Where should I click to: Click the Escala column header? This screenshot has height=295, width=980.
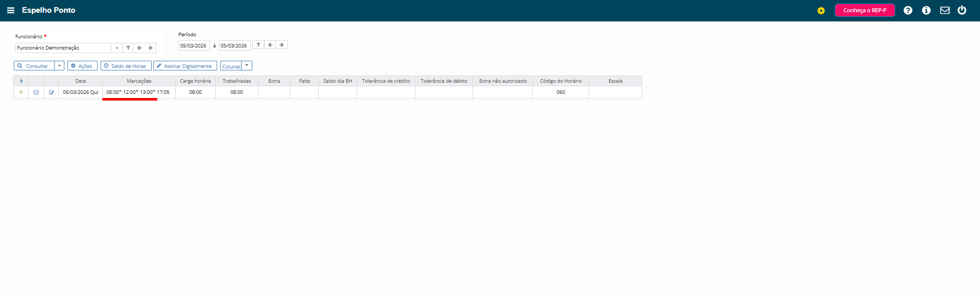point(615,81)
